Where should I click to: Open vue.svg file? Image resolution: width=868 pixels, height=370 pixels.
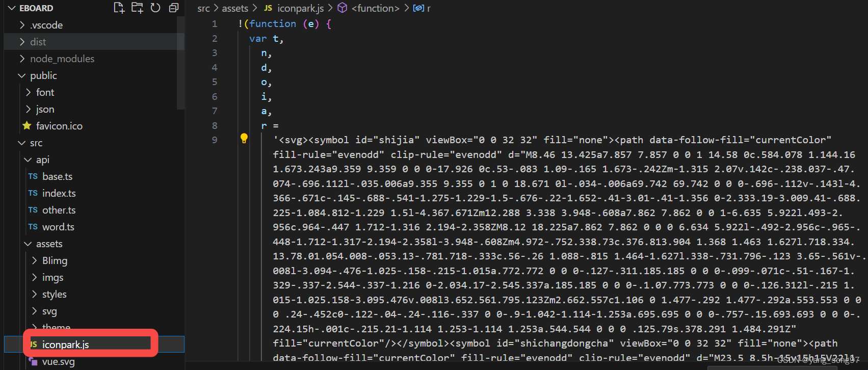pyautogui.click(x=58, y=361)
